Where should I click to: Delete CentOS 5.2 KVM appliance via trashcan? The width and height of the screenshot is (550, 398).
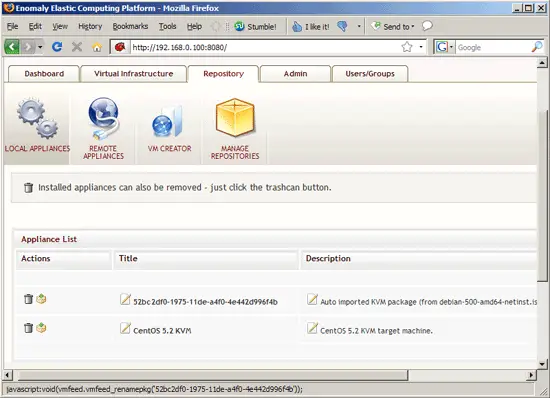point(28,328)
